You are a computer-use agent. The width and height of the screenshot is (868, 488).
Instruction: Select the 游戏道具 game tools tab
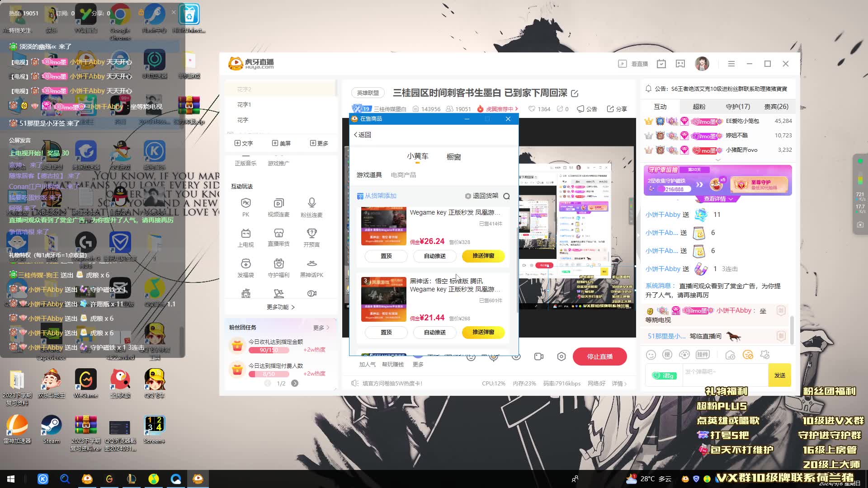click(x=369, y=174)
